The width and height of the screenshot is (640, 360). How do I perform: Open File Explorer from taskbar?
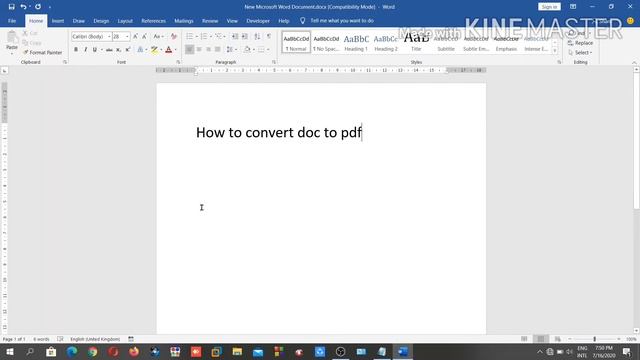pos(237,352)
